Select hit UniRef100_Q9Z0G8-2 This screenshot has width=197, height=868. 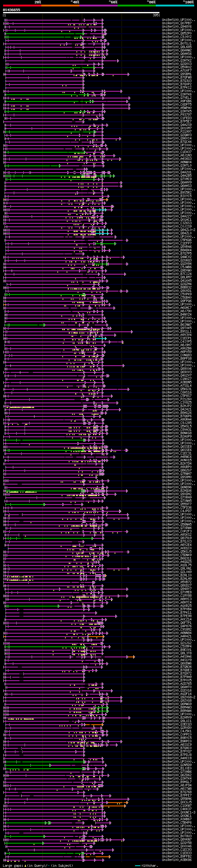click(x=179, y=697)
